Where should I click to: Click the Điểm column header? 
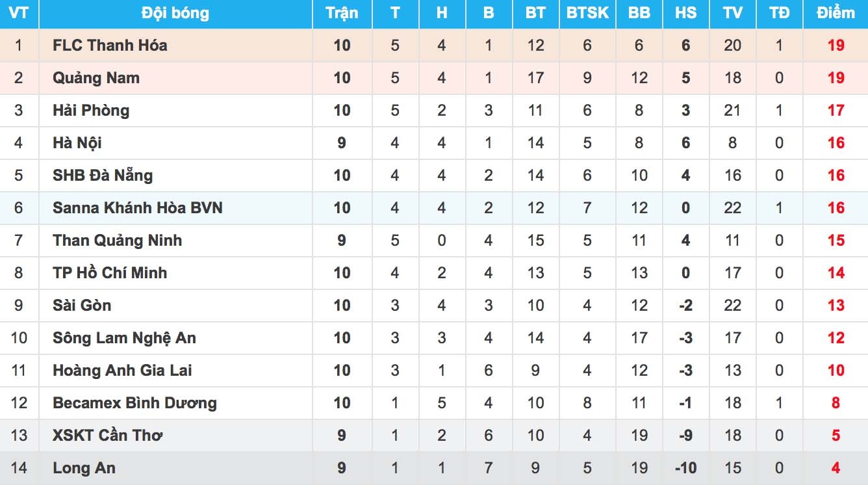tap(836, 13)
